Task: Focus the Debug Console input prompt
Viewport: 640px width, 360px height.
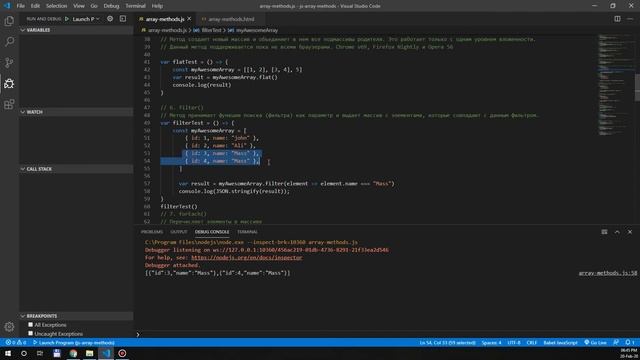Action: (x=388, y=334)
